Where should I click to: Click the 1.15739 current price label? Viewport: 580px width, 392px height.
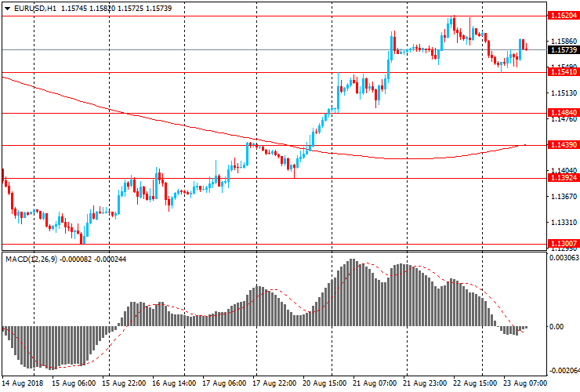point(564,49)
